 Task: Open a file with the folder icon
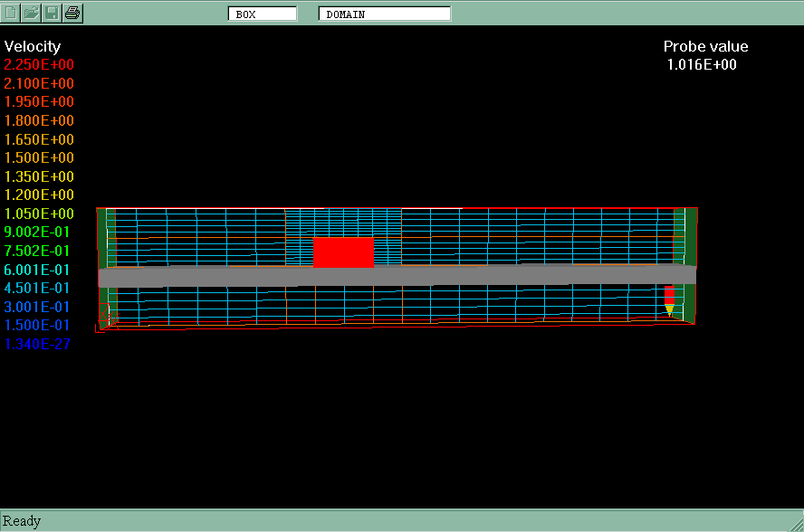pyautogui.click(x=31, y=13)
